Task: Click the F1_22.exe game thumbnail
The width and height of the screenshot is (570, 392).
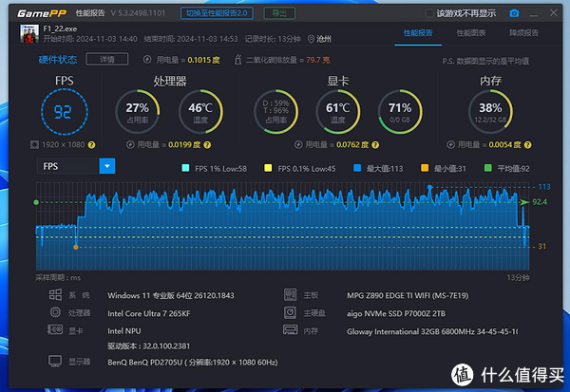Action: [x=29, y=34]
